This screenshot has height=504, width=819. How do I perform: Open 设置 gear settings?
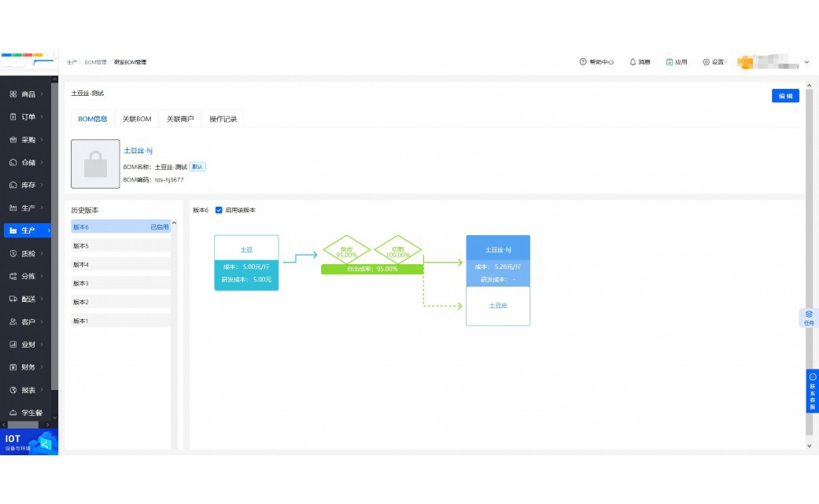point(706,62)
